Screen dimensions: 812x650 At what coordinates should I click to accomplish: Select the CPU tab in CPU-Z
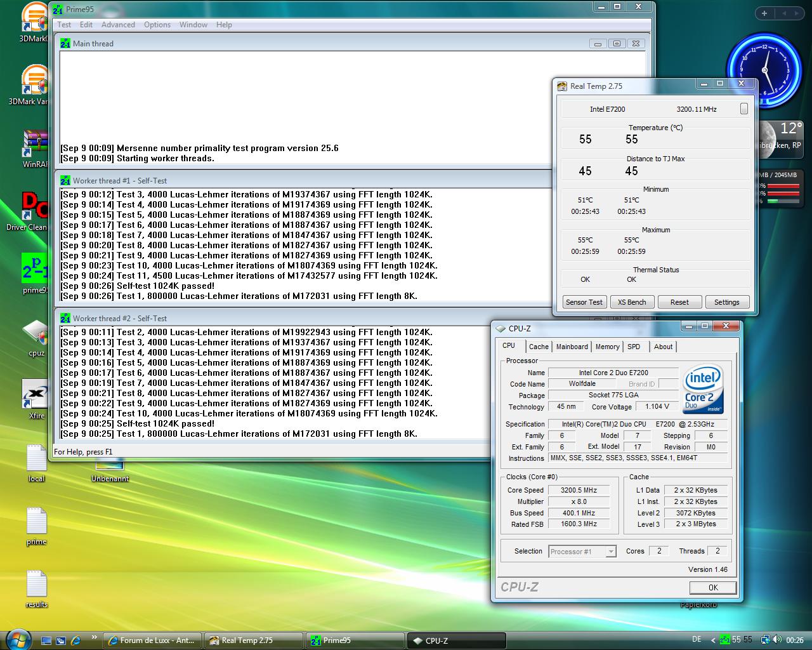tap(509, 346)
